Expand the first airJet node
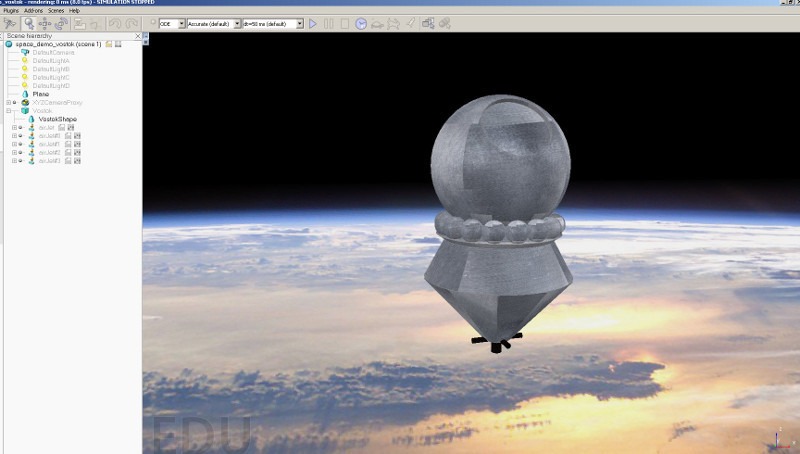The height and width of the screenshot is (454, 800). tap(14, 128)
